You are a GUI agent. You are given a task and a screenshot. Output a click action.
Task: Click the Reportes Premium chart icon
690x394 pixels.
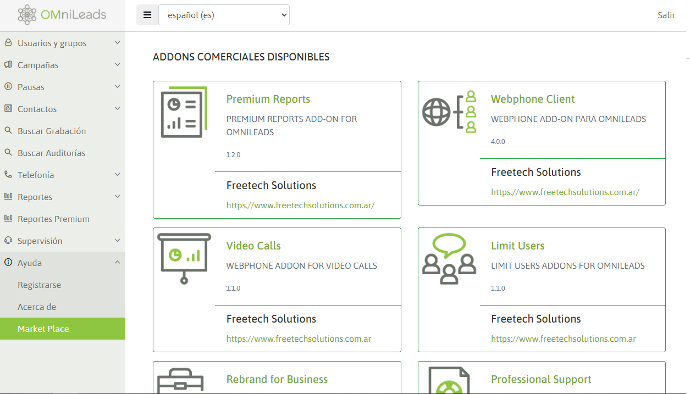point(8,218)
